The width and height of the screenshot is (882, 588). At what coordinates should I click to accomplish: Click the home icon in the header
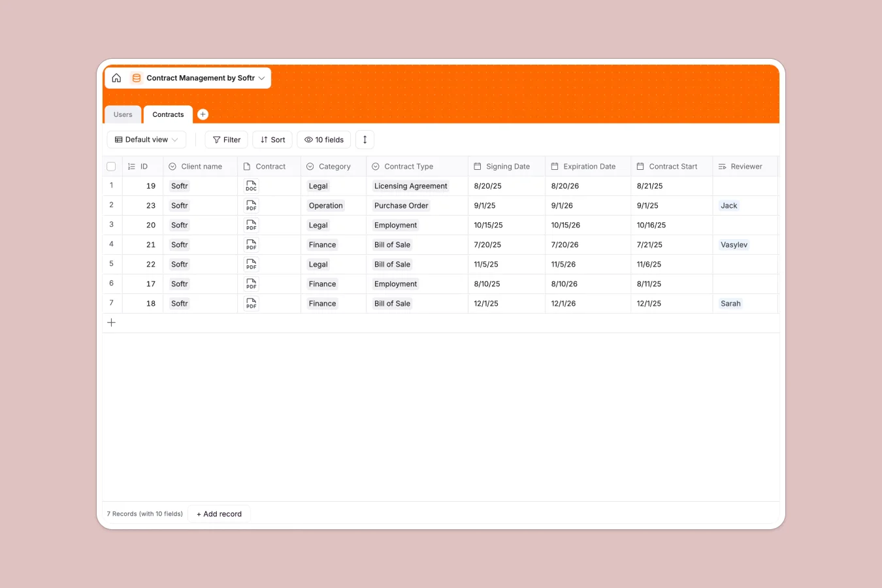click(116, 78)
